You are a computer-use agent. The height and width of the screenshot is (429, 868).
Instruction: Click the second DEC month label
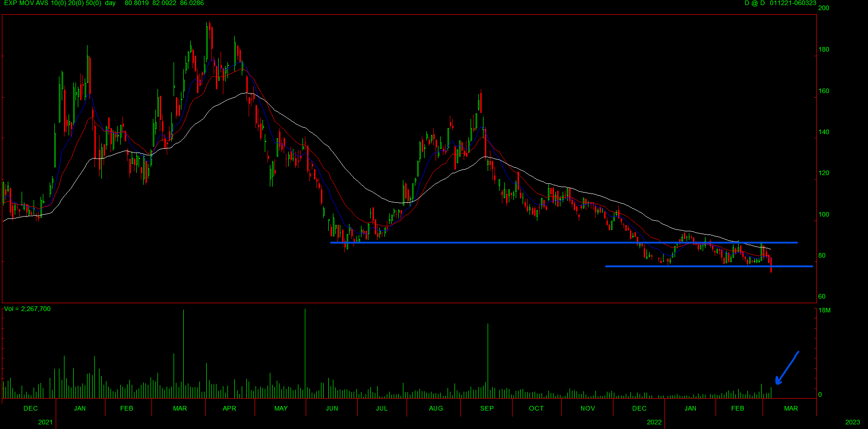(x=639, y=408)
